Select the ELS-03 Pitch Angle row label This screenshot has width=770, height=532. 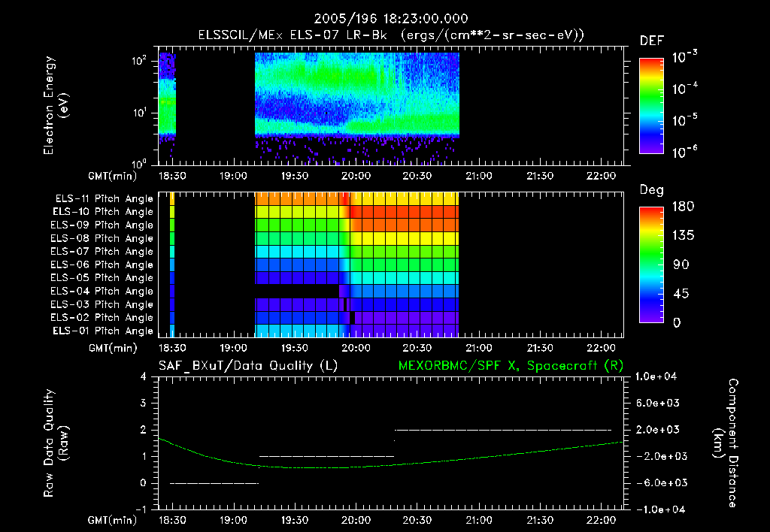coord(102,305)
